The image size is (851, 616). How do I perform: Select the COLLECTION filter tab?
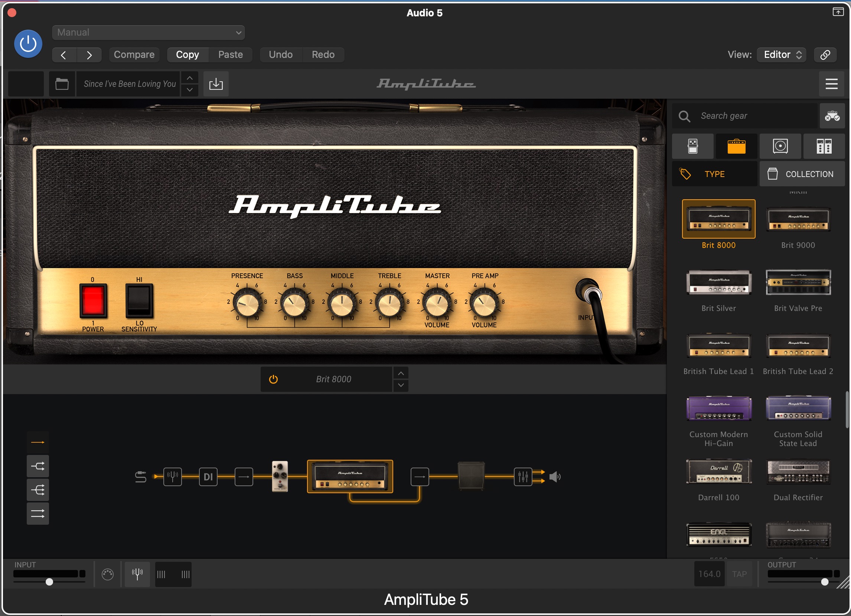pos(802,174)
